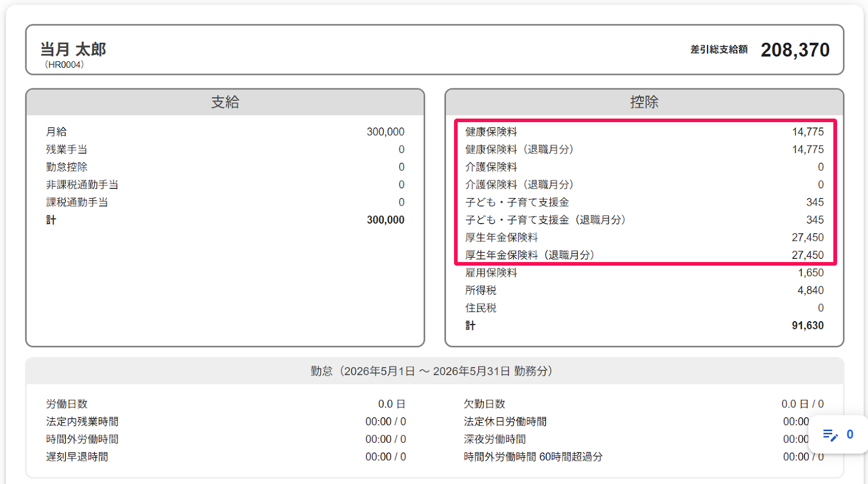Click the 時間外労働時間 label without 60時間超過分
868x484 pixels.
tap(82, 440)
